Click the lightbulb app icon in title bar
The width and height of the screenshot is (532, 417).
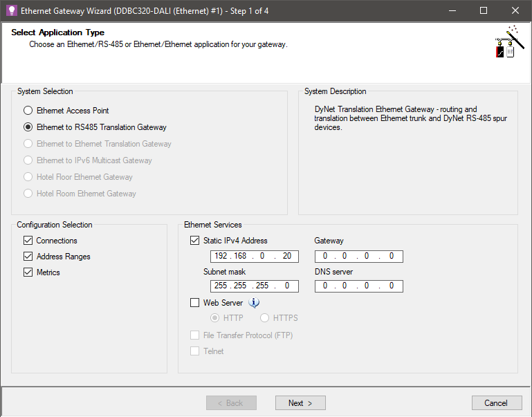(10, 11)
